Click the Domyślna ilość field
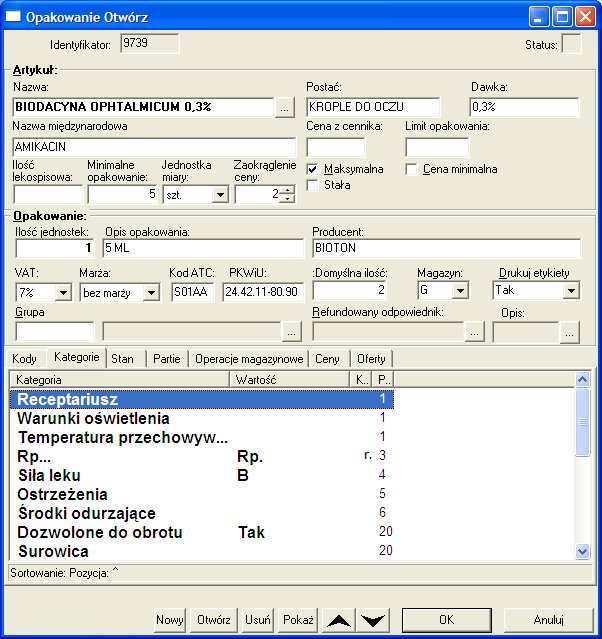 [x=350, y=291]
